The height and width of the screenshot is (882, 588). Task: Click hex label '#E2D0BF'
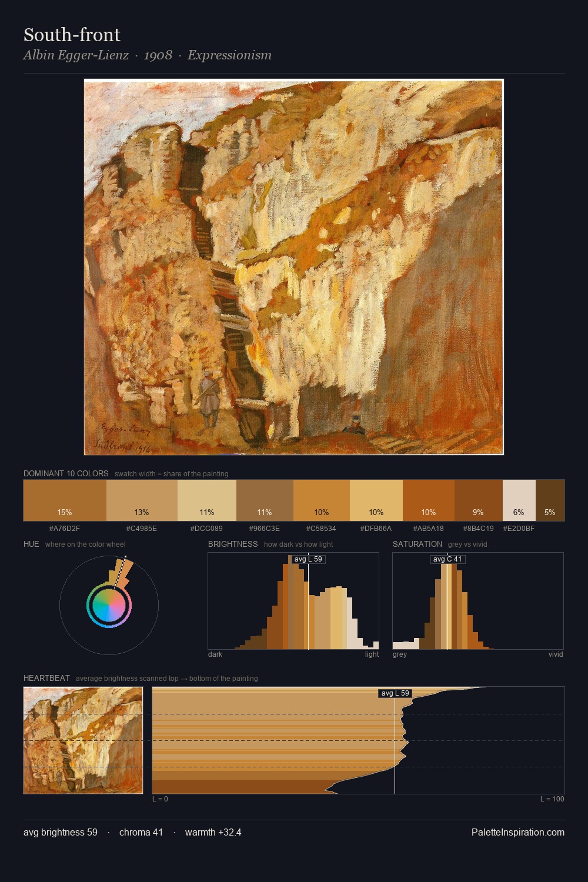[x=519, y=528]
